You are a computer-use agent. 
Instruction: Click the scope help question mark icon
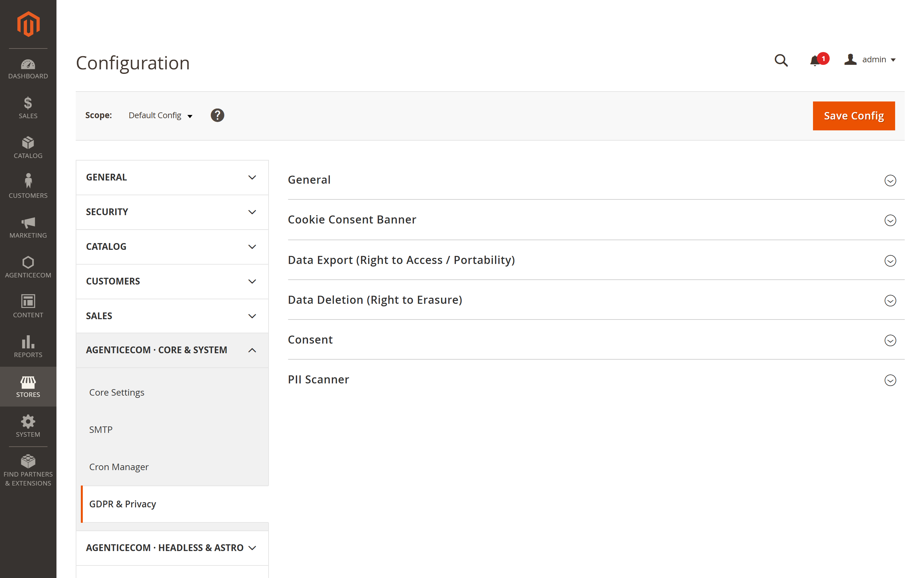pos(217,116)
